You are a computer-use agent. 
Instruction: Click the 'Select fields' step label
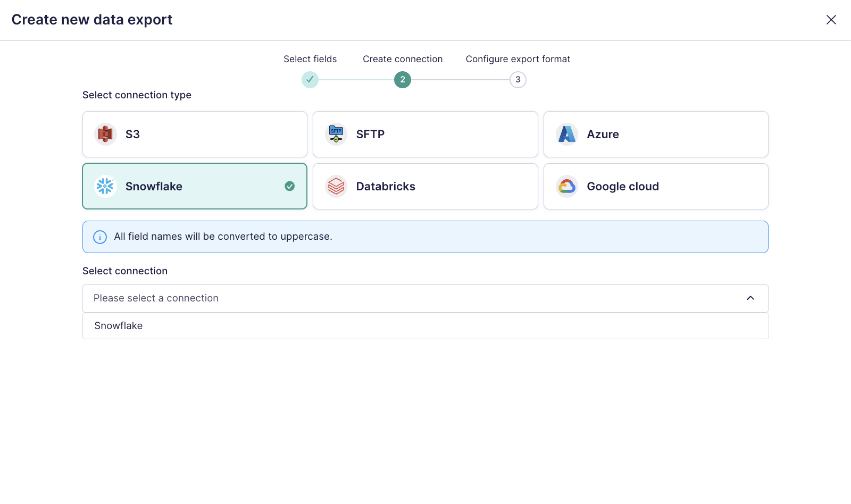coord(310,59)
